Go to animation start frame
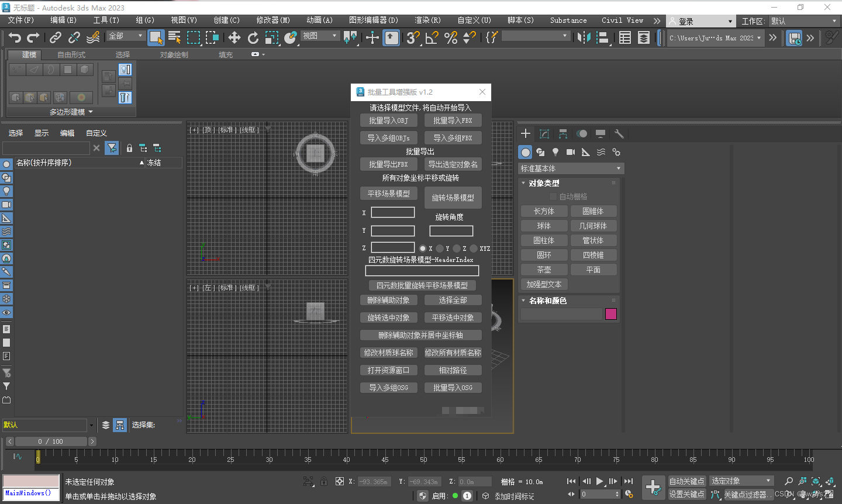Image resolution: width=842 pixels, height=504 pixels. pyautogui.click(x=571, y=481)
